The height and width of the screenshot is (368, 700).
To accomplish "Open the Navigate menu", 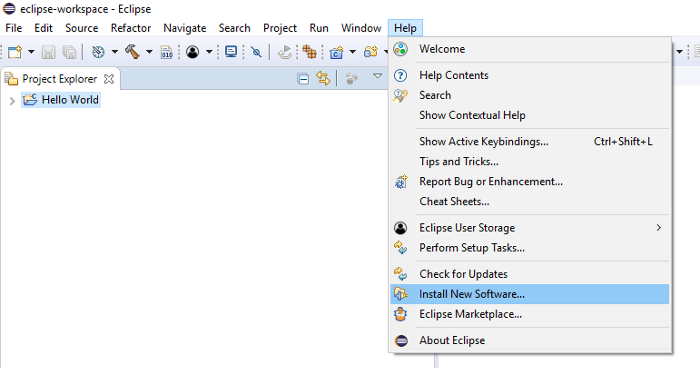I will (185, 28).
